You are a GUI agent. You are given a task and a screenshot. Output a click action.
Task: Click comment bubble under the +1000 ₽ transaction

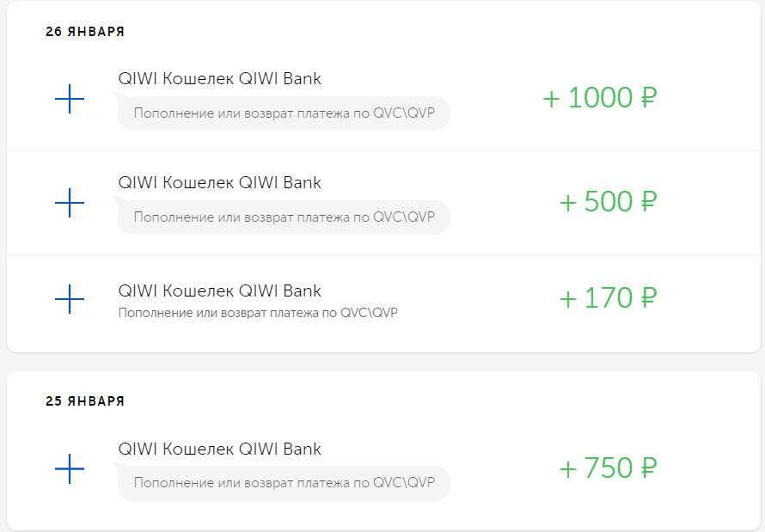click(284, 113)
